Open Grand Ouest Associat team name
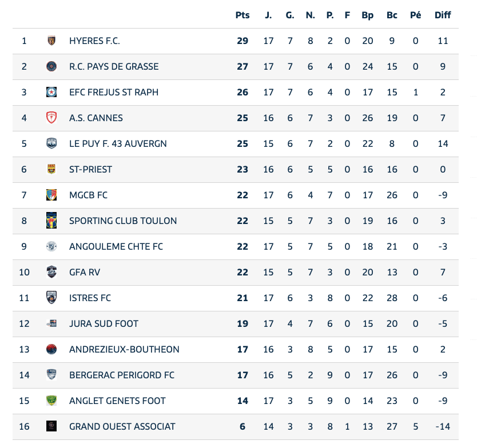Screen dimensions: 477x448 pyautogui.click(x=122, y=426)
